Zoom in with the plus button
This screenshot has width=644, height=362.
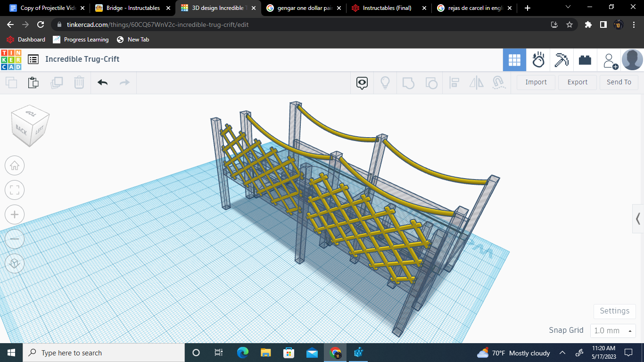(15, 214)
